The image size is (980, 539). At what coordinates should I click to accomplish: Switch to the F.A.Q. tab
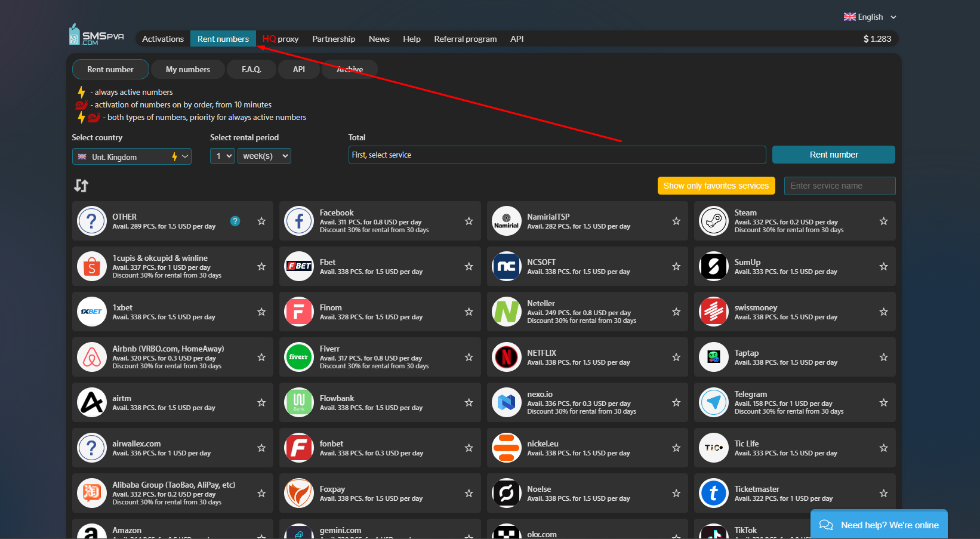(x=251, y=69)
